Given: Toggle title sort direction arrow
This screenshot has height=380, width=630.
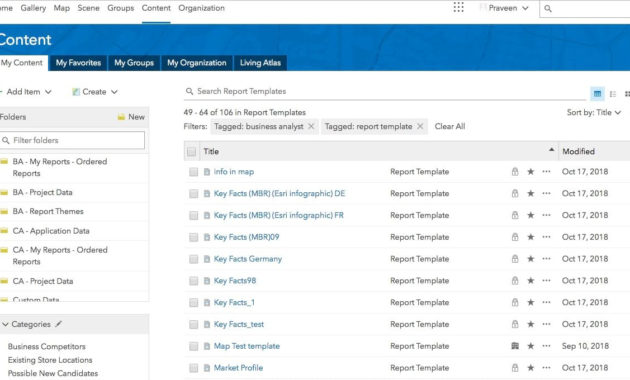Looking at the screenshot, I should 552,150.
